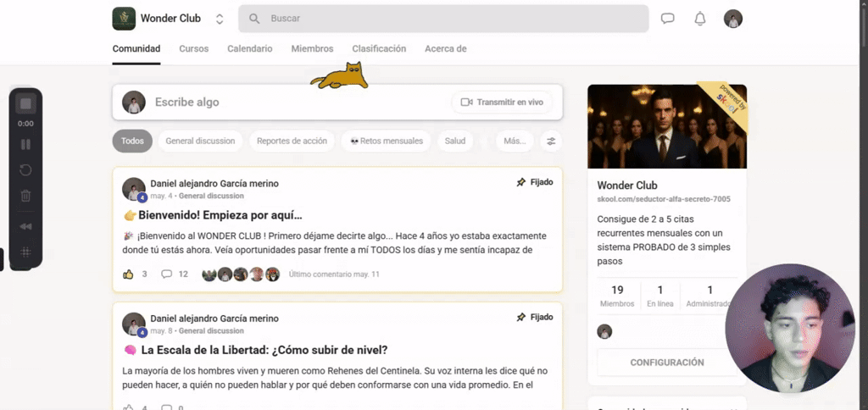
Task: Focus the Buscar search field
Action: pyautogui.click(x=443, y=19)
